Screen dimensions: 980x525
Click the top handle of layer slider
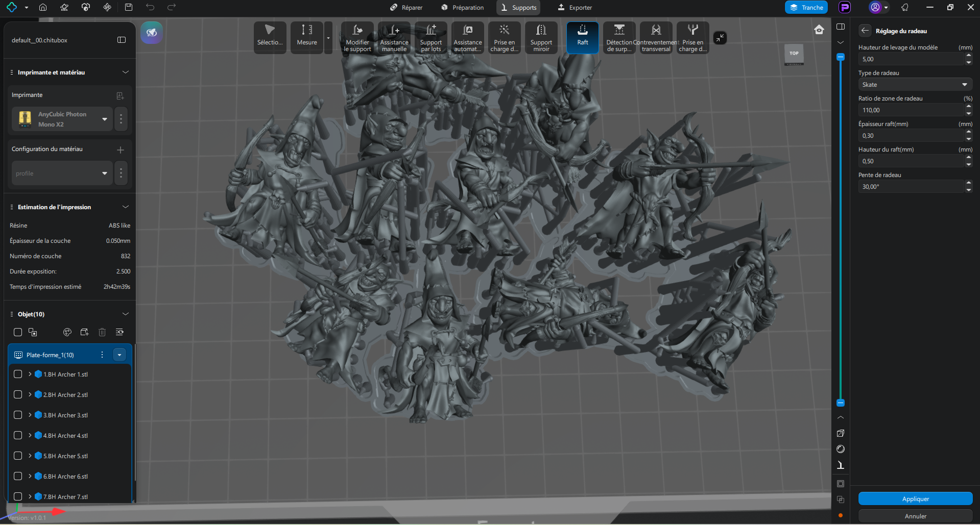[x=840, y=58]
